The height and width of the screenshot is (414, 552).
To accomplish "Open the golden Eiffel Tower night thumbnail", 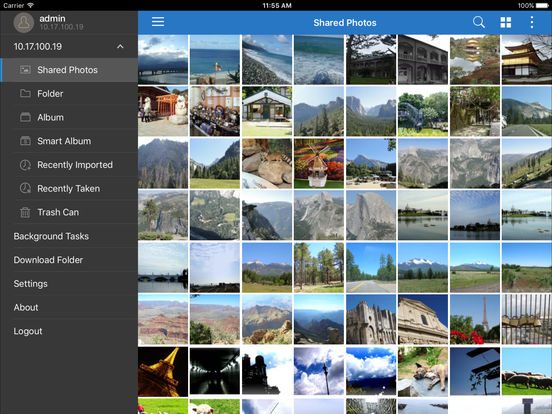I will tap(163, 372).
